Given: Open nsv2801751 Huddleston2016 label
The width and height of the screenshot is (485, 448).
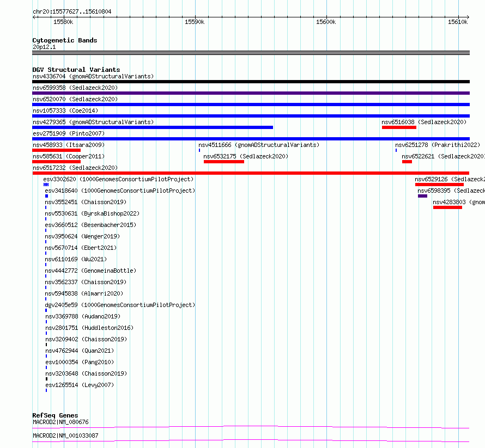Looking at the screenshot, I should [x=89, y=328].
